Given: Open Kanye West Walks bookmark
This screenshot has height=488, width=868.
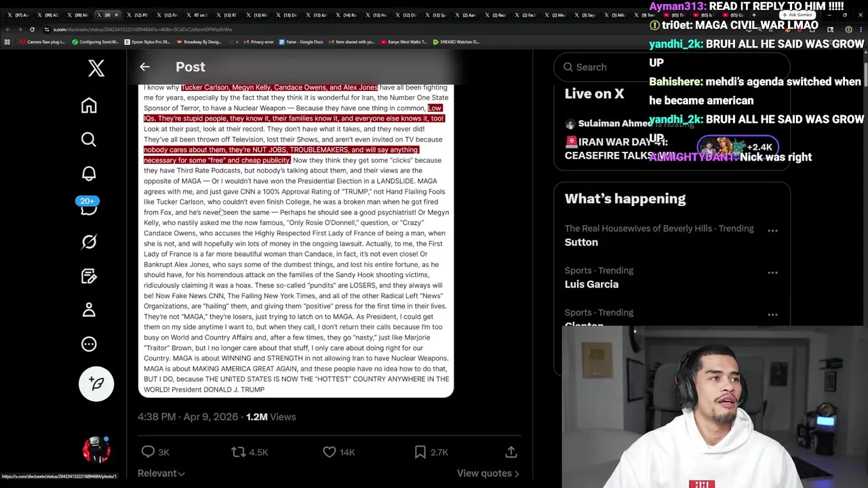Looking at the screenshot, I should point(403,42).
